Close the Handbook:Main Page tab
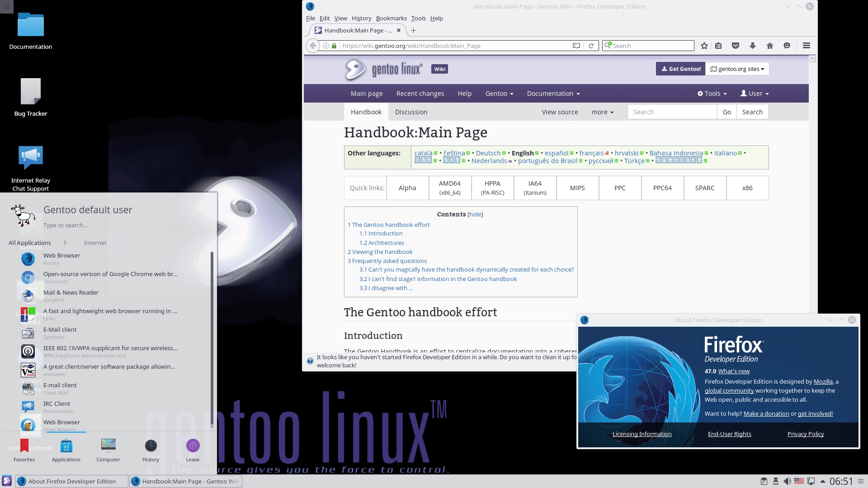 (x=398, y=31)
